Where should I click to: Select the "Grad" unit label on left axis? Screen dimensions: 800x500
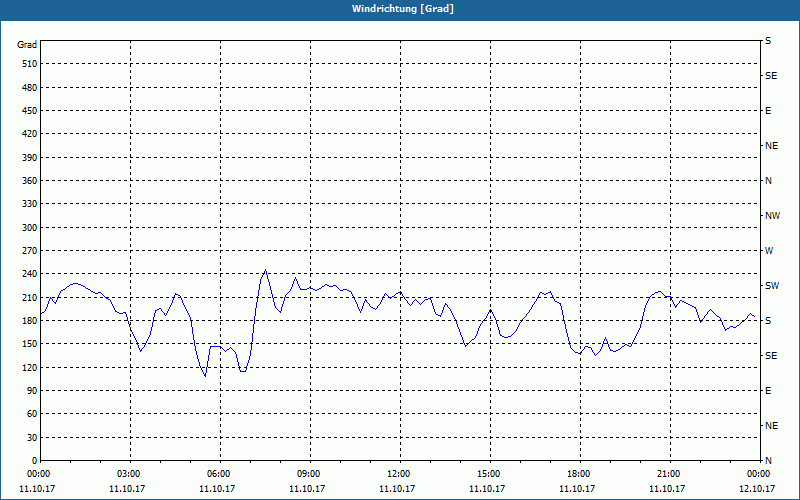click(x=27, y=45)
